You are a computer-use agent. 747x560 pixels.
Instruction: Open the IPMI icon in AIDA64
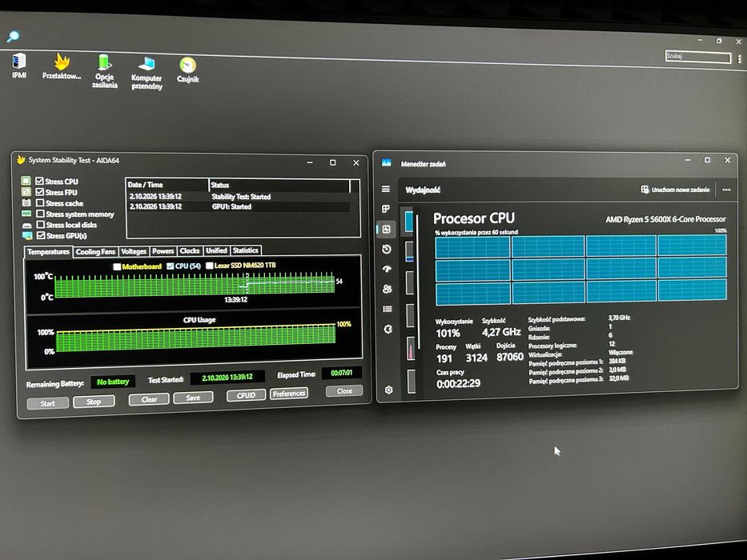coord(19,66)
